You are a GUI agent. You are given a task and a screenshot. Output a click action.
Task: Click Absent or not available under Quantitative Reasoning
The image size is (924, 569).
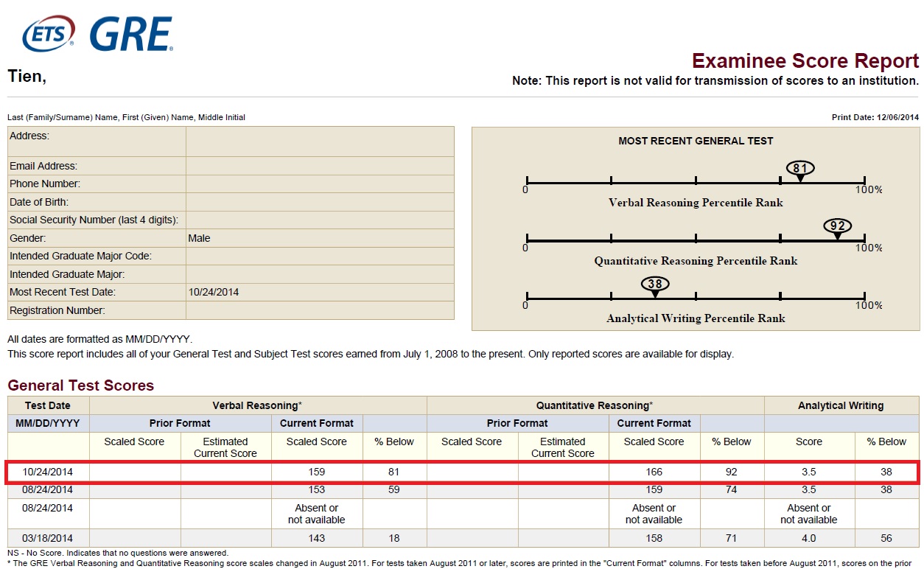pos(654,514)
